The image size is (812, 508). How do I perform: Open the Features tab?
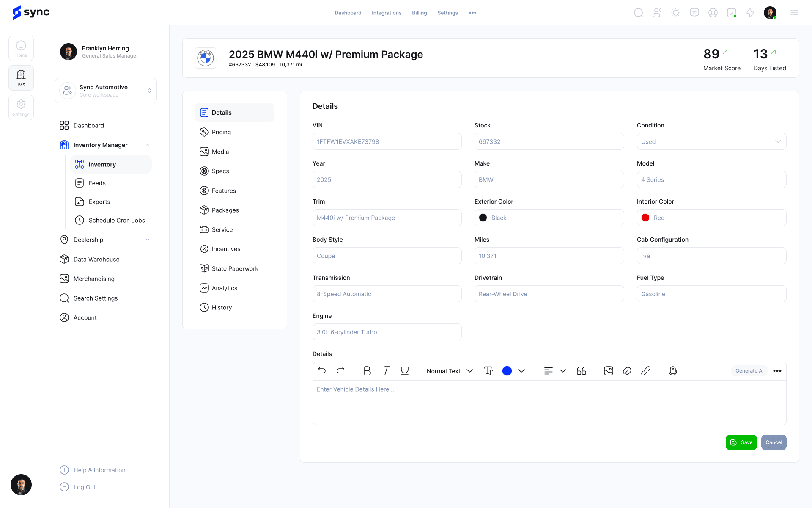pos(235,190)
